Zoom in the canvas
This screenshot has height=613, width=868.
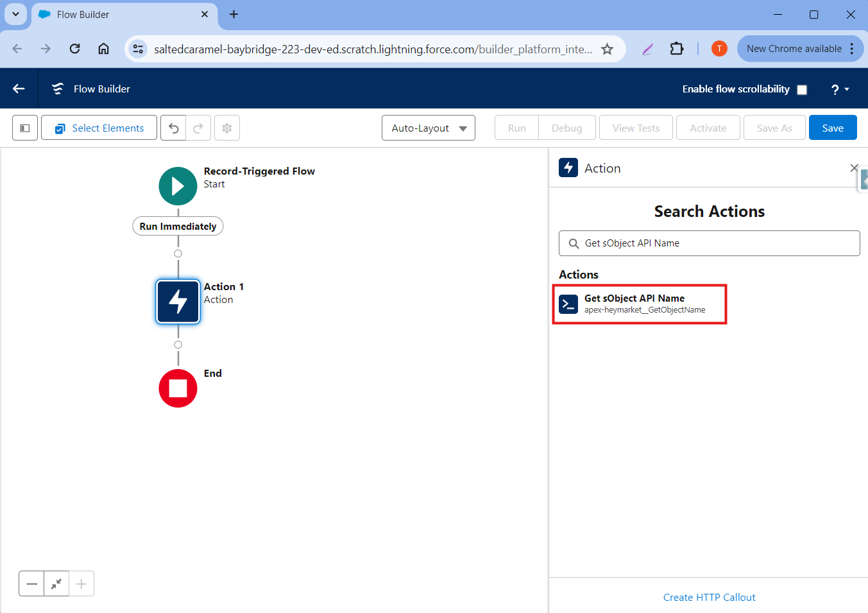click(x=81, y=583)
